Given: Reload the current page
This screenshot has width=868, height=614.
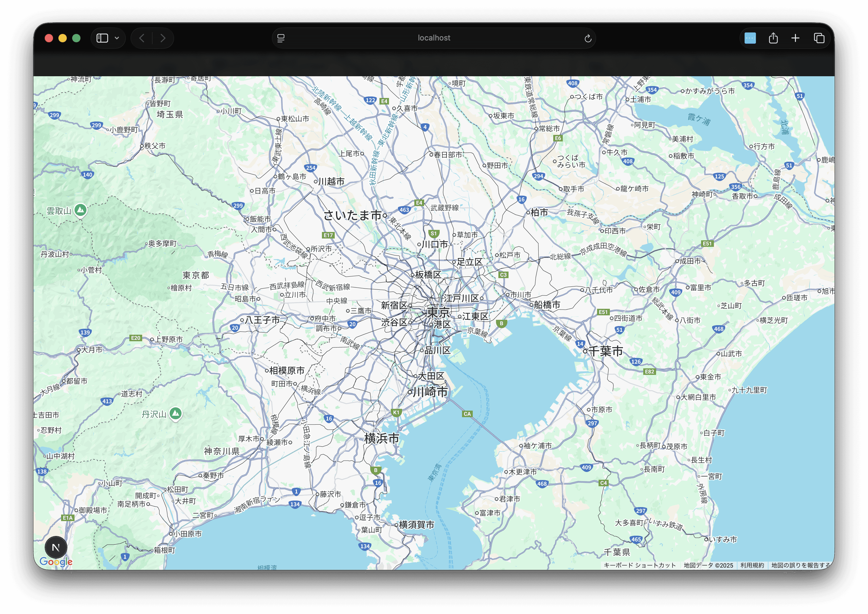Looking at the screenshot, I should [x=588, y=39].
